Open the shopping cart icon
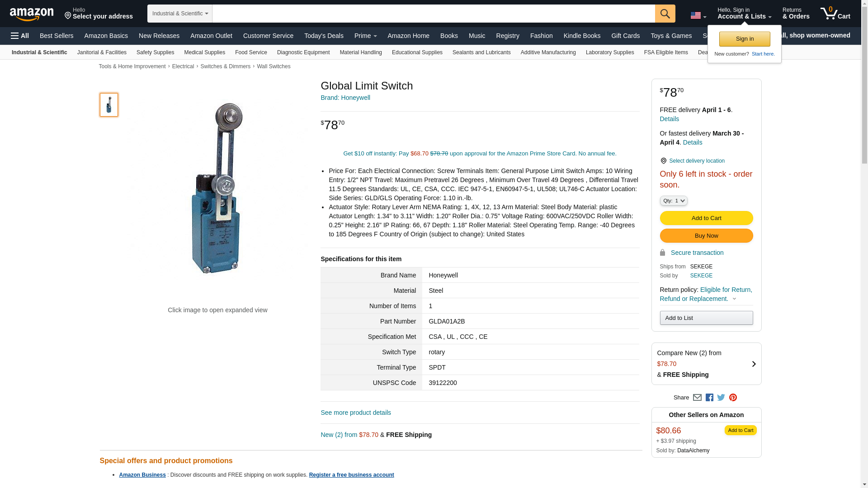The width and height of the screenshot is (868, 488). pos(835,13)
